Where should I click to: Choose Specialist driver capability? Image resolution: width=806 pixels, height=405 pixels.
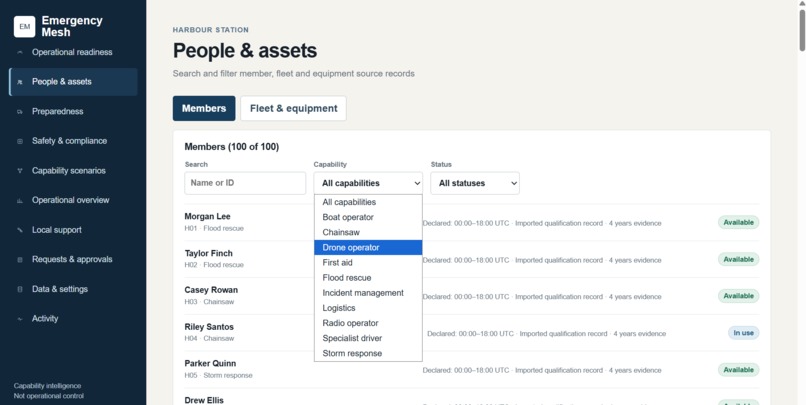click(368, 338)
